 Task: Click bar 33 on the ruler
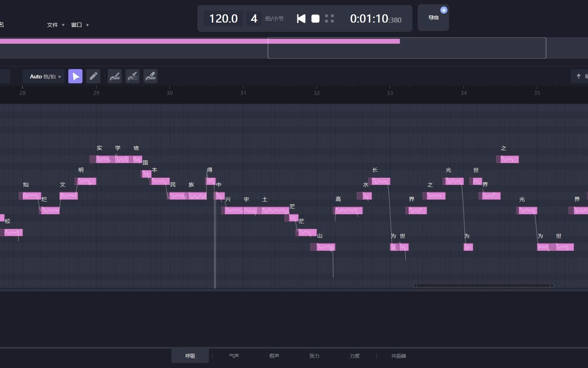[390, 93]
